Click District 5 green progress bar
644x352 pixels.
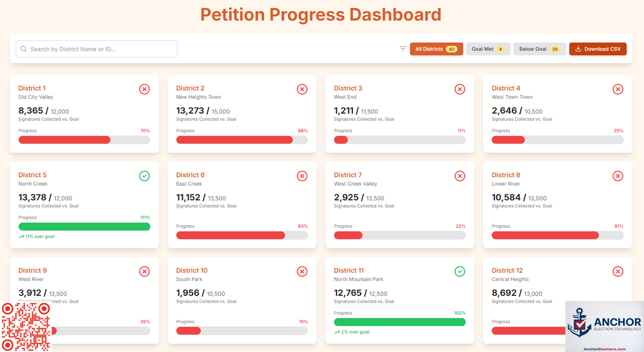pyautogui.click(x=84, y=227)
